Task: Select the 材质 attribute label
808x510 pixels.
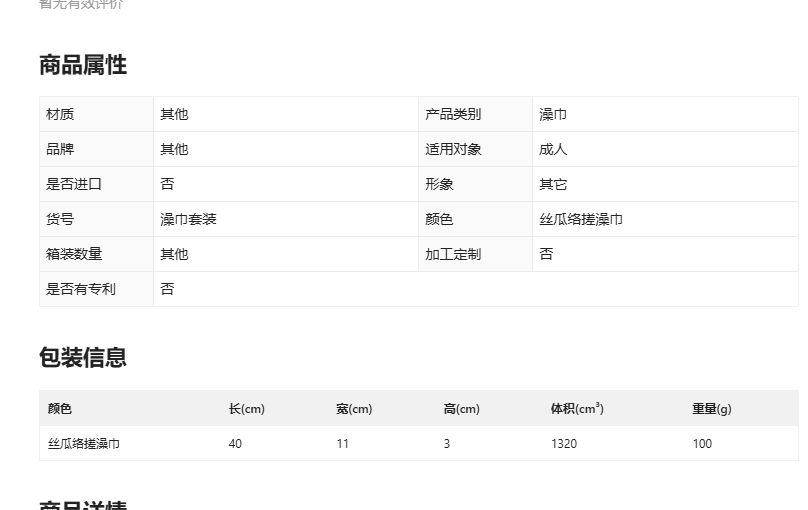Action: (60, 114)
